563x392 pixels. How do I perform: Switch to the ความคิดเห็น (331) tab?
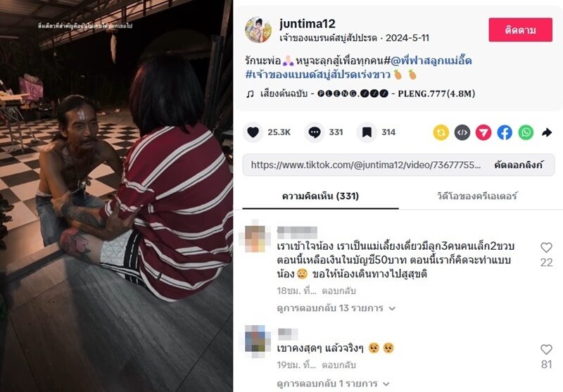point(320,196)
